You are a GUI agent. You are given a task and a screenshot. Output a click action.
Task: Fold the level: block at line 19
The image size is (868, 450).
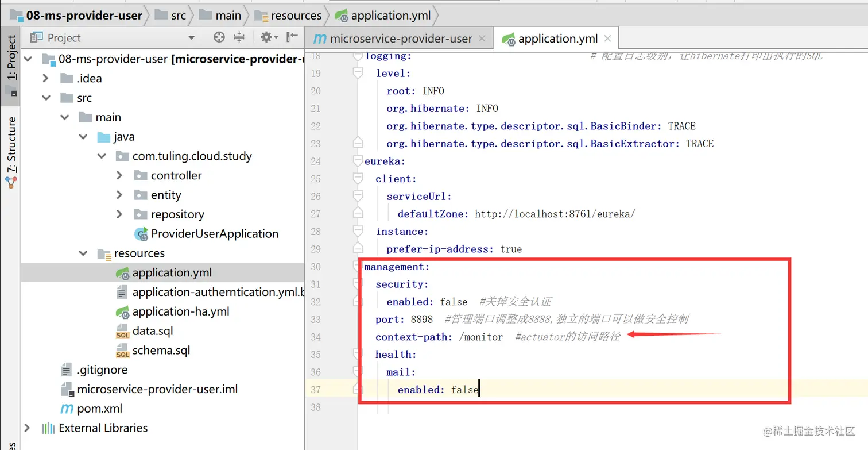(358, 73)
